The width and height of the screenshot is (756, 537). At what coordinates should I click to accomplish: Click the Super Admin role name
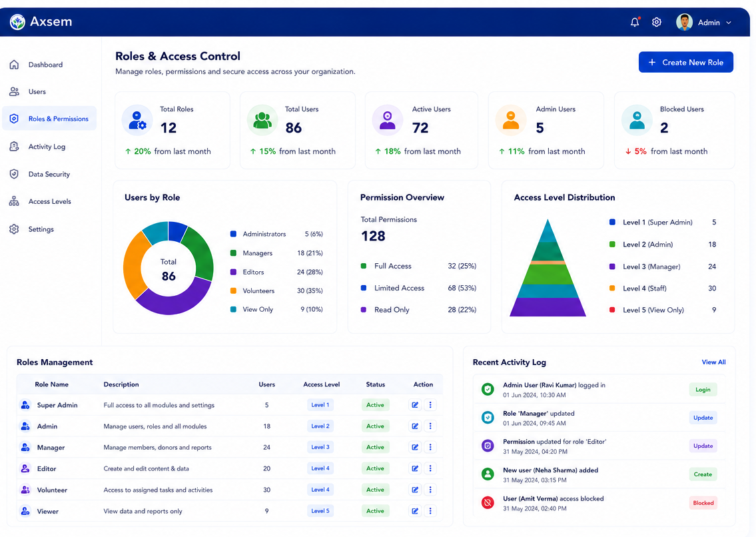click(x=57, y=405)
